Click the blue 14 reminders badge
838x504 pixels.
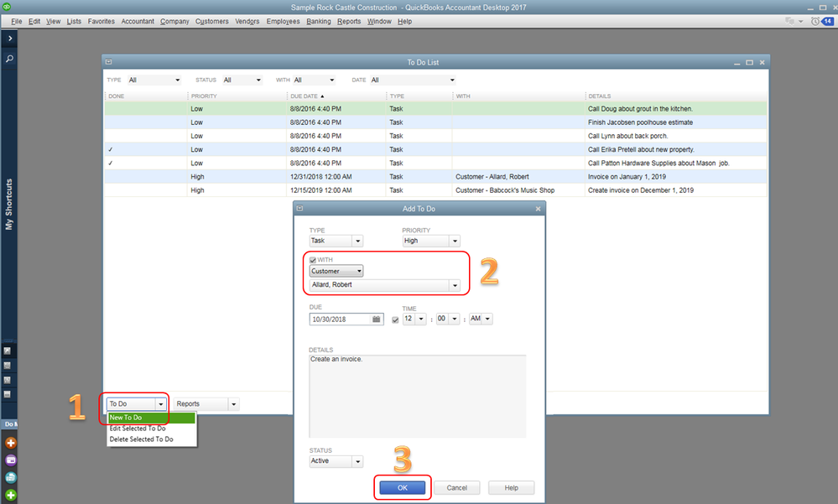pos(827,21)
